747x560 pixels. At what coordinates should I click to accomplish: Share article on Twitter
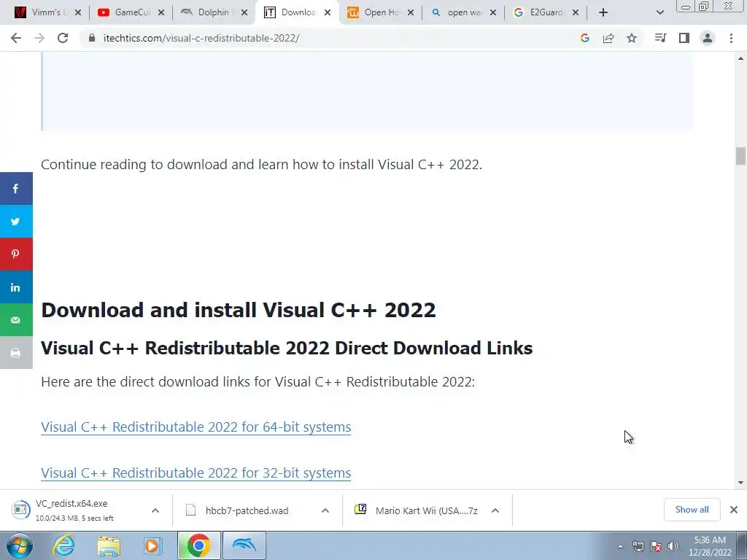[x=16, y=222]
